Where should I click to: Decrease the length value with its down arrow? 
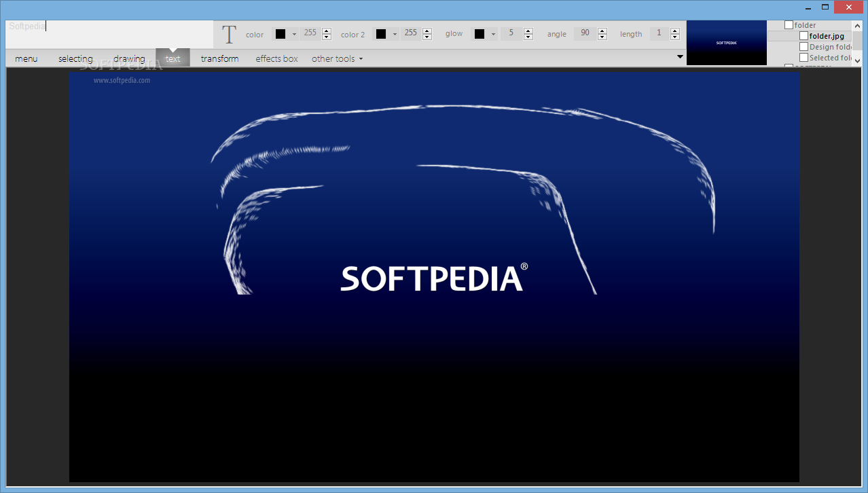click(675, 37)
